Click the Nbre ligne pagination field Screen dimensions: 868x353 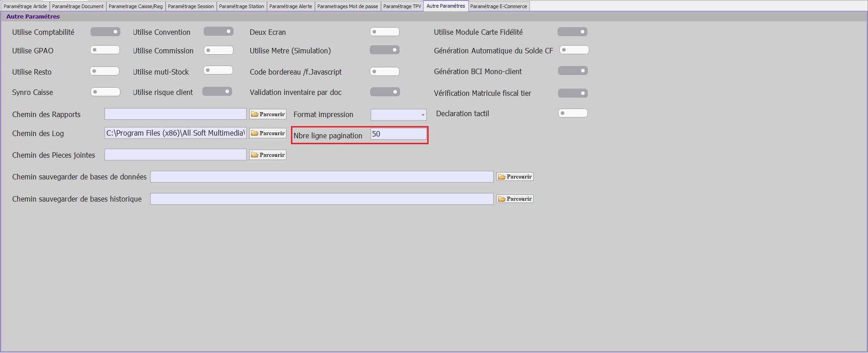[399, 134]
